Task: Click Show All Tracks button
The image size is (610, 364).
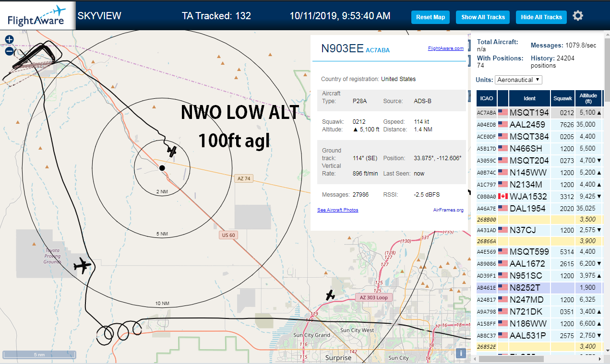Action: tap(483, 17)
